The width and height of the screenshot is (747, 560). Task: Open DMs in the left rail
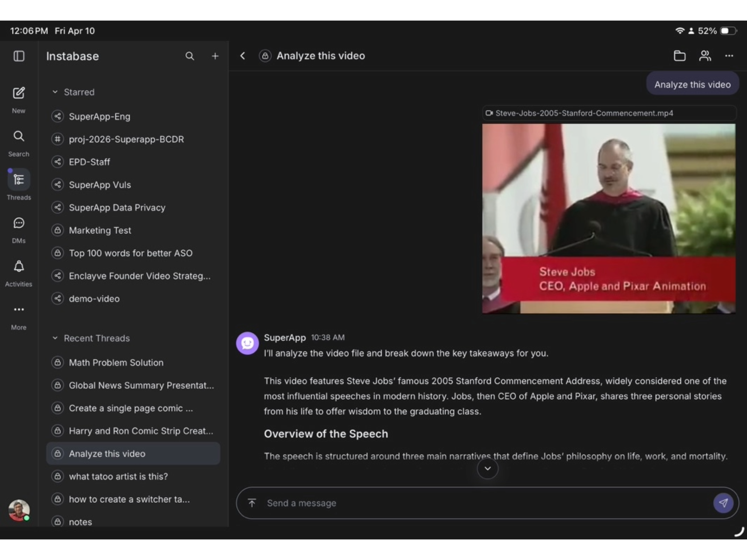point(19,230)
